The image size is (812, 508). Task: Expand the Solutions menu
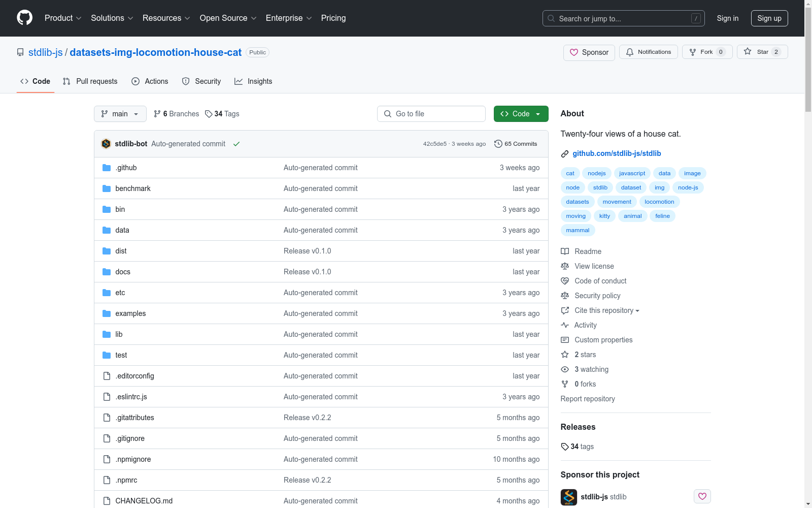click(x=112, y=18)
